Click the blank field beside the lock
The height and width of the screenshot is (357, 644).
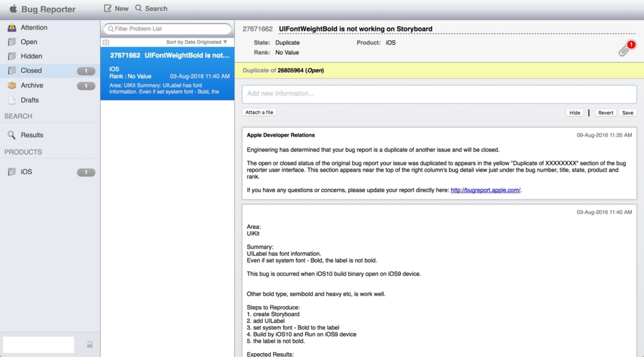click(38, 344)
